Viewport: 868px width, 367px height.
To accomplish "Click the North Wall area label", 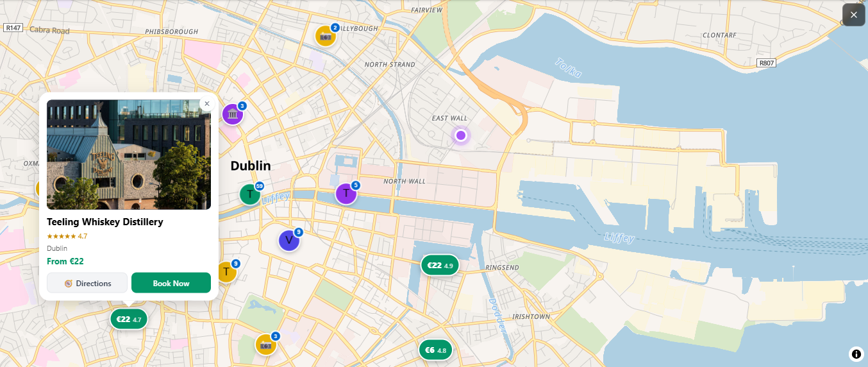I will point(405,181).
